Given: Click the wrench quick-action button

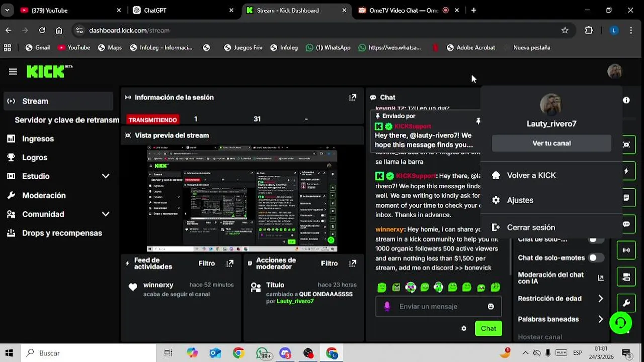Looking at the screenshot, I should tap(626, 303).
